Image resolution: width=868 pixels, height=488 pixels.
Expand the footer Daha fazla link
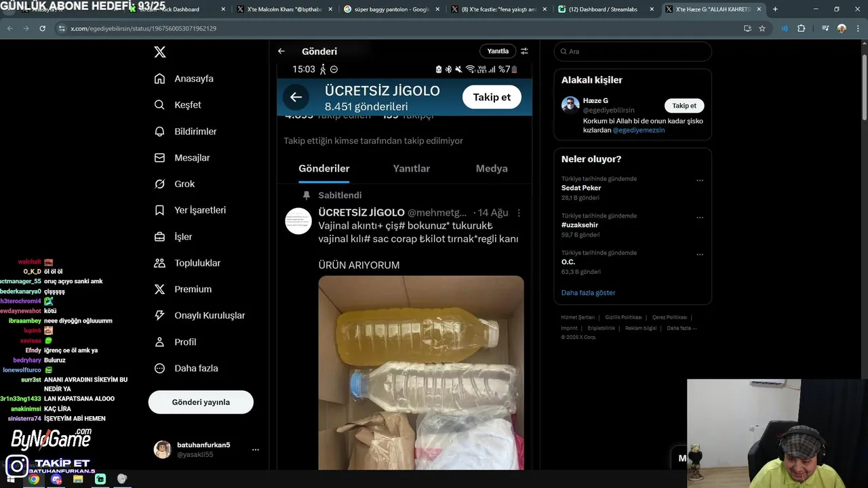682,328
